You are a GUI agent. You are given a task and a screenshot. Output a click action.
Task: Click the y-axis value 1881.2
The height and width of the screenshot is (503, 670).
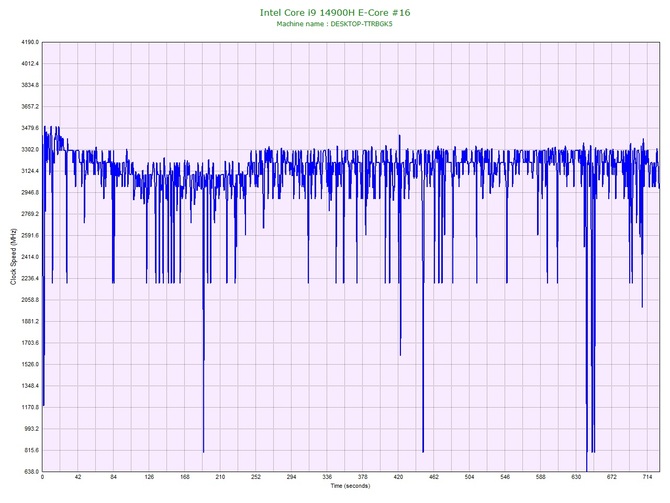click(x=30, y=321)
